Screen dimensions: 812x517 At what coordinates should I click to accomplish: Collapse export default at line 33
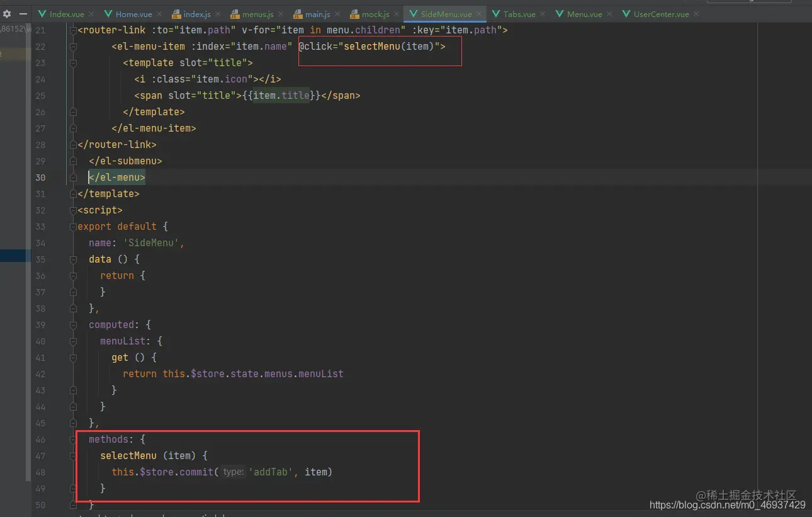73,226
